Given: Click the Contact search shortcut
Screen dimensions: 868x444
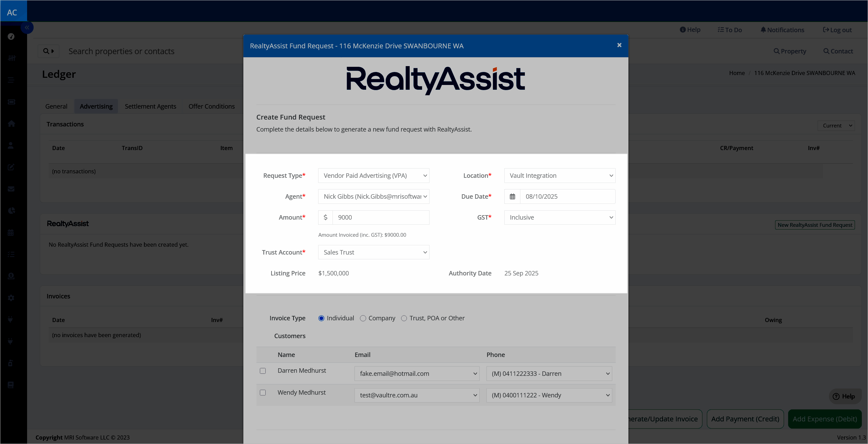Looking at the screenshot, I should (838, 51).
